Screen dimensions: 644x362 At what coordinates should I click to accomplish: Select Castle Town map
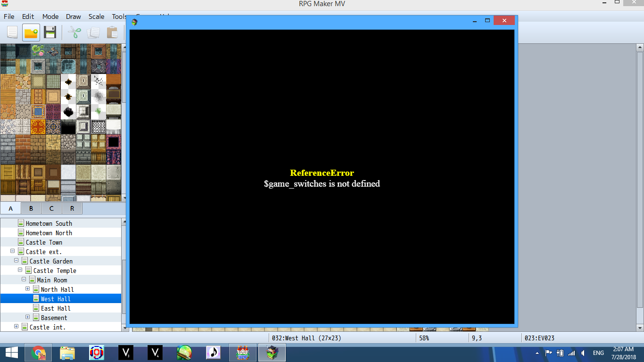pos(44,242)
